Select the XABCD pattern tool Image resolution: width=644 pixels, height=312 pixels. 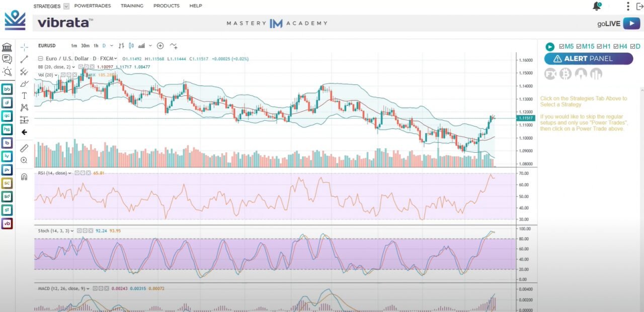point(24,108)
